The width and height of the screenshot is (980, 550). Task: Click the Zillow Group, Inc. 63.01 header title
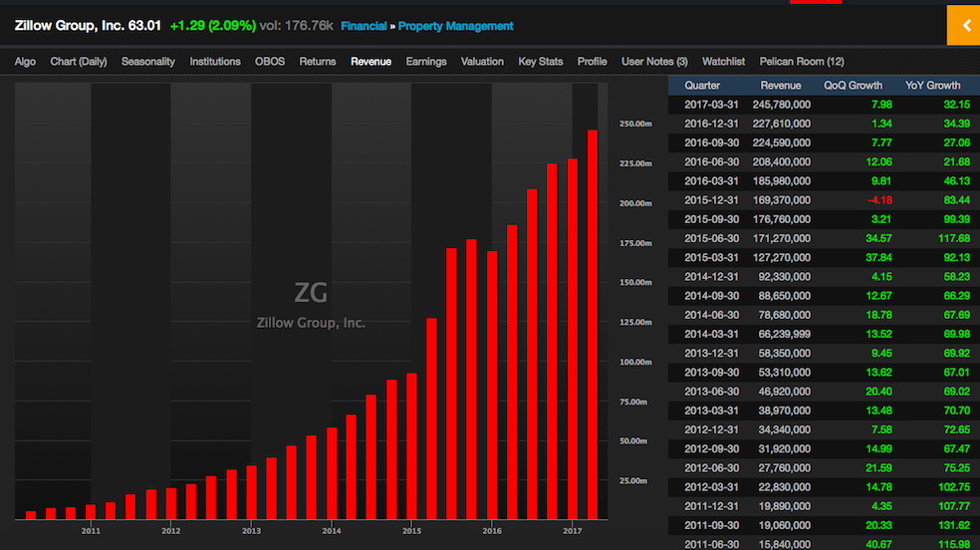point(88,26)
